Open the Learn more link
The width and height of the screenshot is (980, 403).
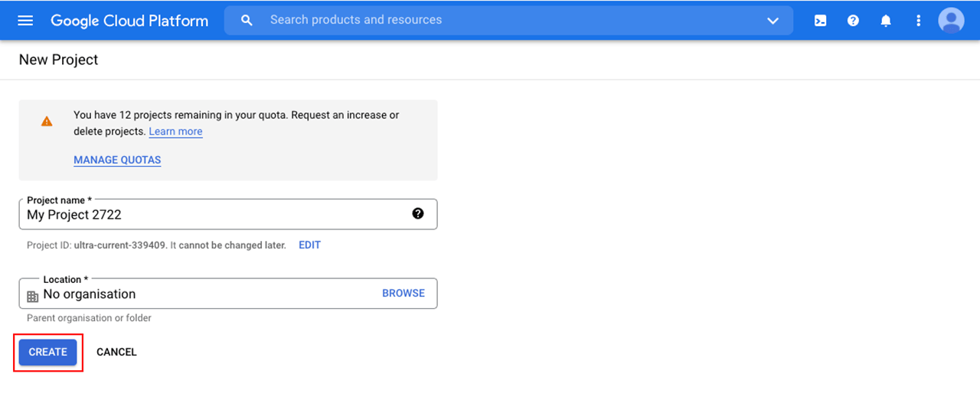(x=176, y=132)
